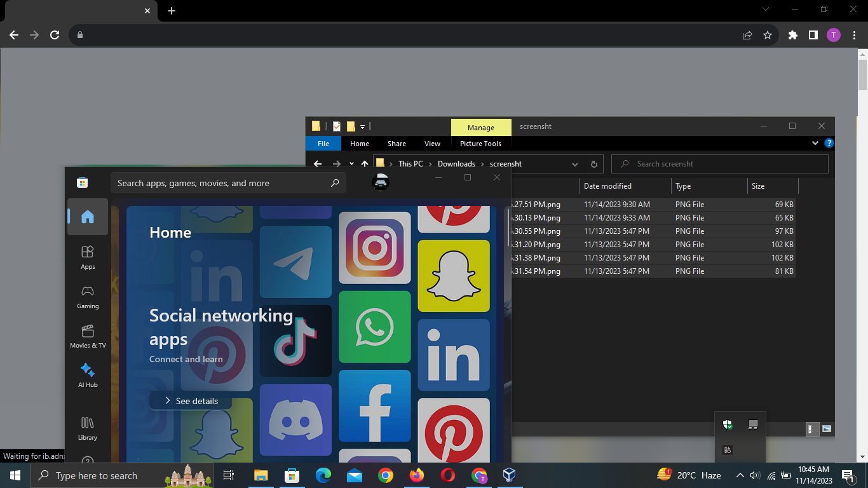The width and height of the screenshot is (868, 488).
Task: Click the search magnifier in Microsoft Store
Action: 335,183
